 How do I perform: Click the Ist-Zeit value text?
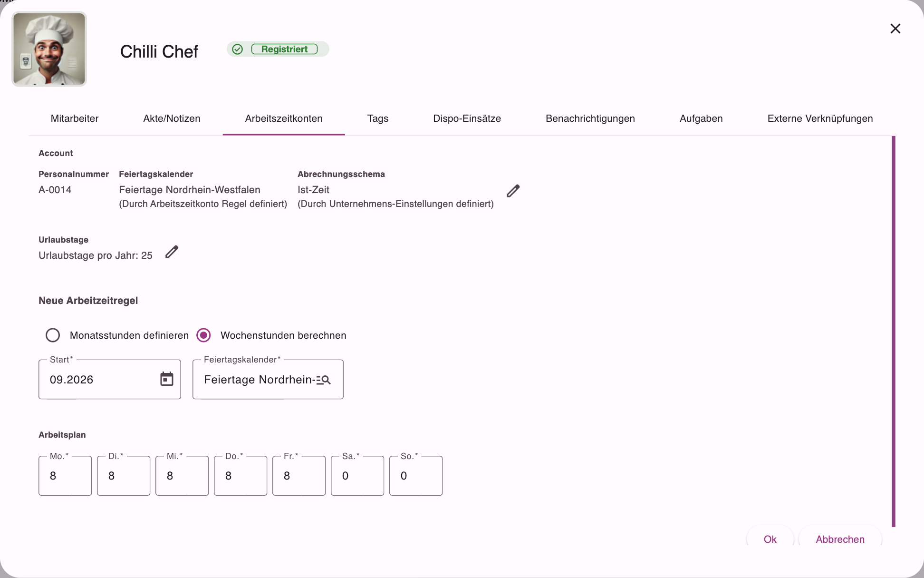313,190
